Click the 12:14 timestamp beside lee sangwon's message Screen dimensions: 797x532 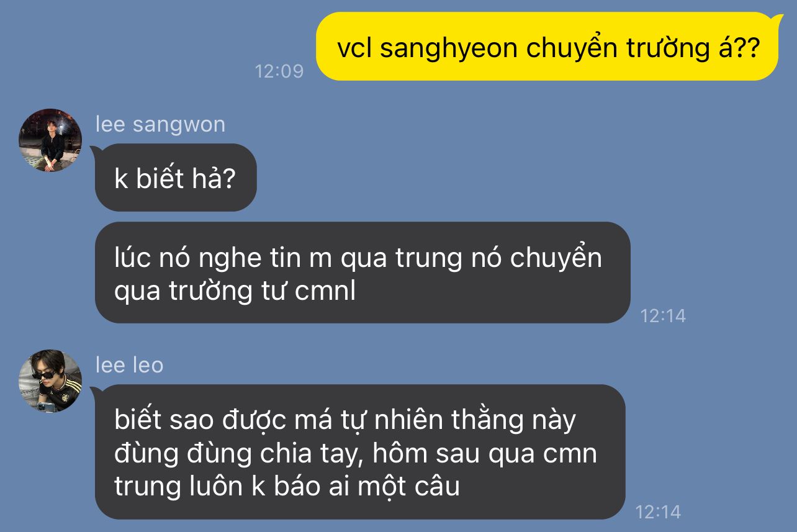(x=663, y=316)
